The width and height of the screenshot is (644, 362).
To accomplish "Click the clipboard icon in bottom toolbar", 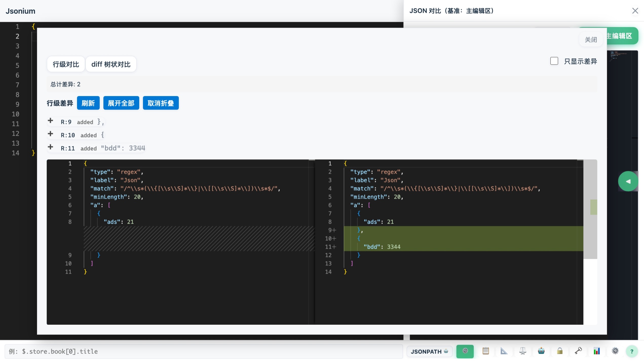I will pyautogui.click(x=485, y=351).
